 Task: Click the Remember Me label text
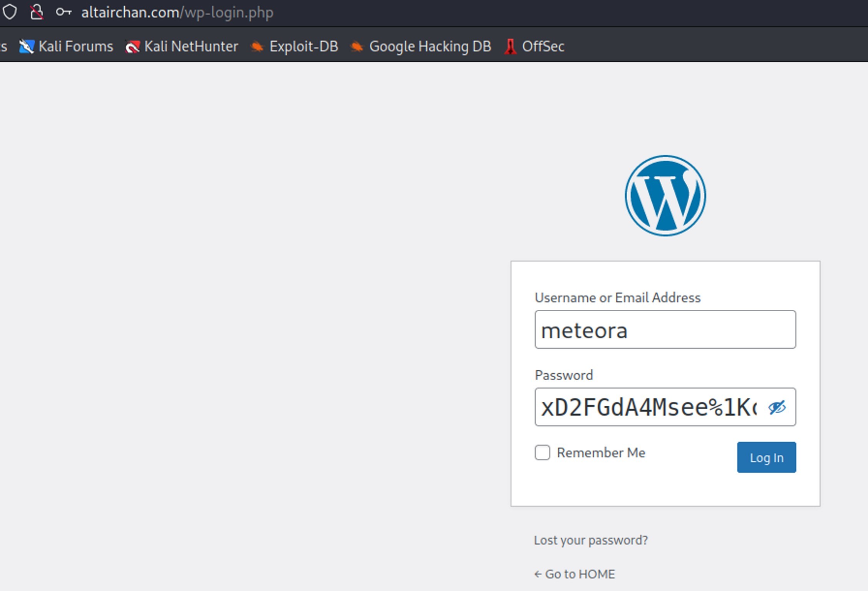601,453
